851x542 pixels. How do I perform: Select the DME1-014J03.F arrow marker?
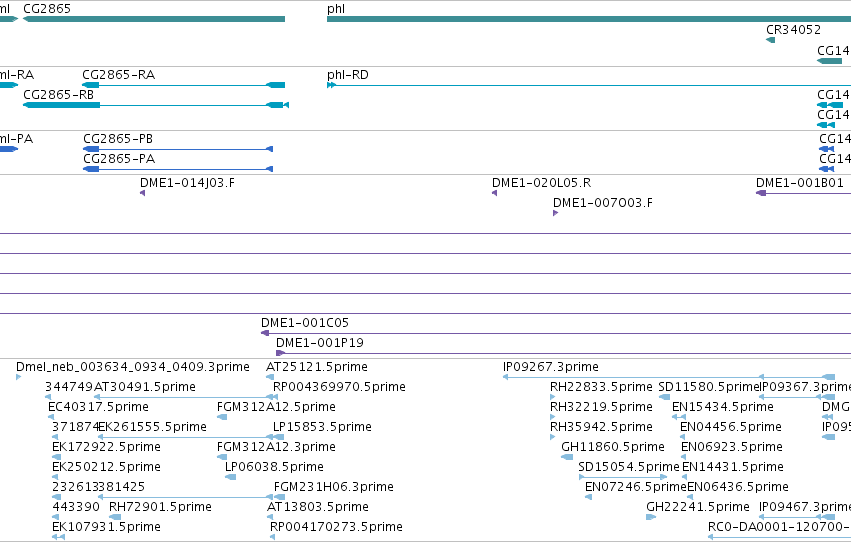pos(142,193)
